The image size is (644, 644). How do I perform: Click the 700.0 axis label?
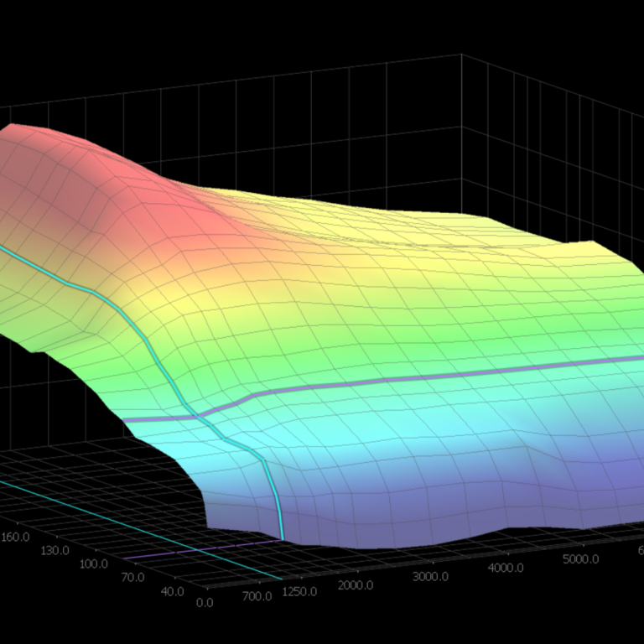coord(257,596)
